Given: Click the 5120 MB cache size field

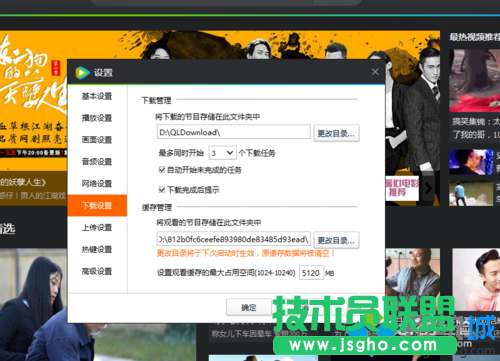Looking at the screenshot, I should pyautogui.click(x=311, y=273).
